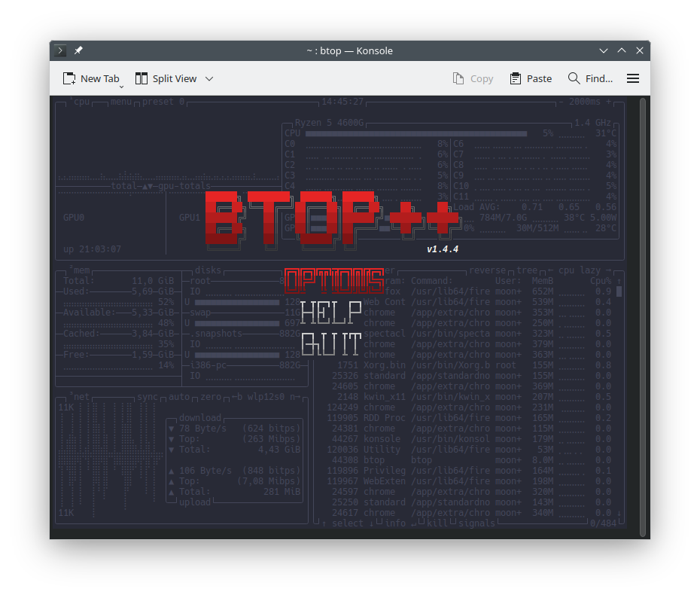Expand the New Tab dropdown arrow
Image resolution: width=700 pixels, height=598 pixels.
click(x=121, y=87)
